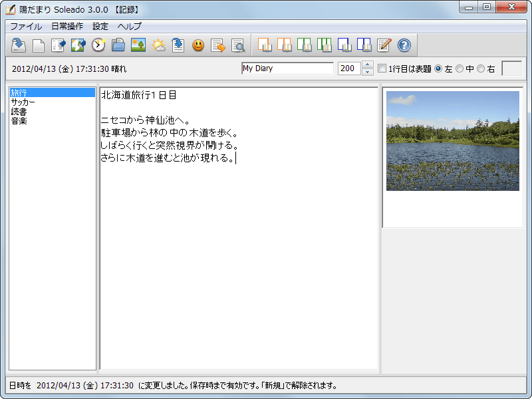The height and width of the screenshot is (399, 532).
Task: Minimize the Soleado window
Action: click(469, 7)
